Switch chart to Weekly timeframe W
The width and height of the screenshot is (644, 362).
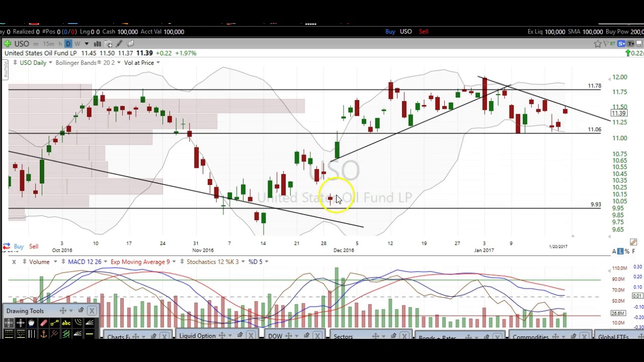point(77,44)
